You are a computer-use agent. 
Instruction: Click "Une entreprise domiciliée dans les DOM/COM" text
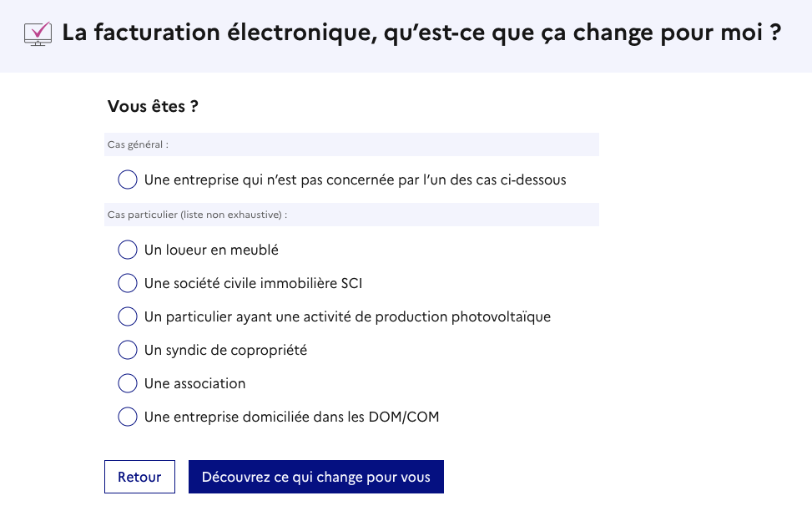coord(291,417)
